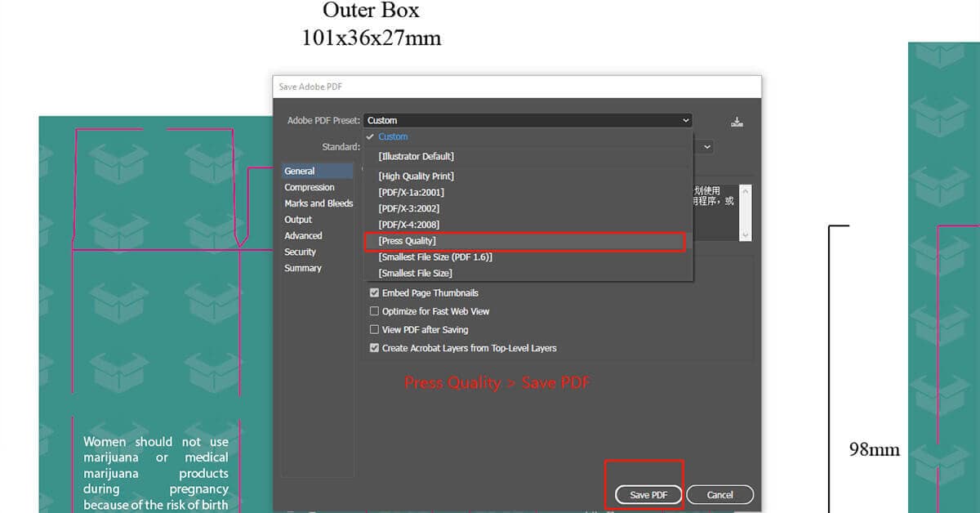Image resolution: width=980 pixels, height=513 pixels.
Task: Open the Output settings category
Action: [318, 220]
